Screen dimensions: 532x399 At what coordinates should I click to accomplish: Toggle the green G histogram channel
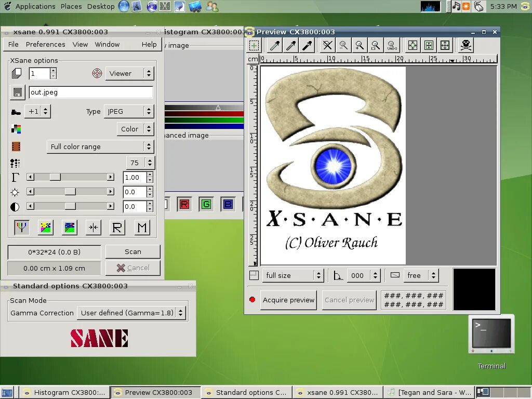206,204
